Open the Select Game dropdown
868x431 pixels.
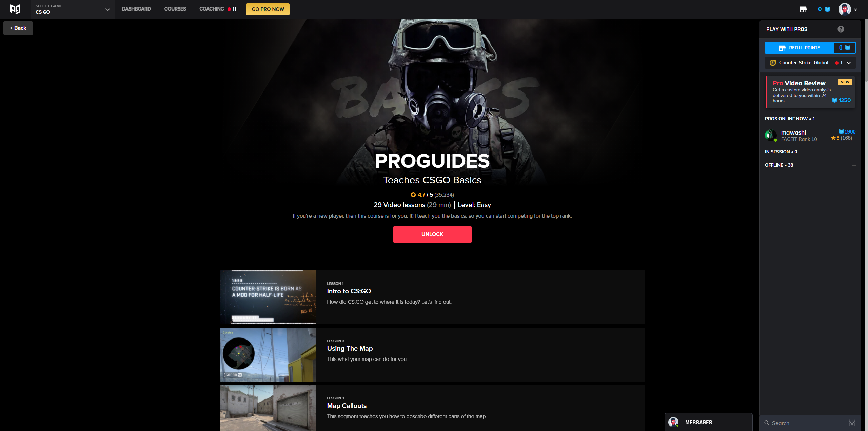pyautogui.click(x=73, y=9)
